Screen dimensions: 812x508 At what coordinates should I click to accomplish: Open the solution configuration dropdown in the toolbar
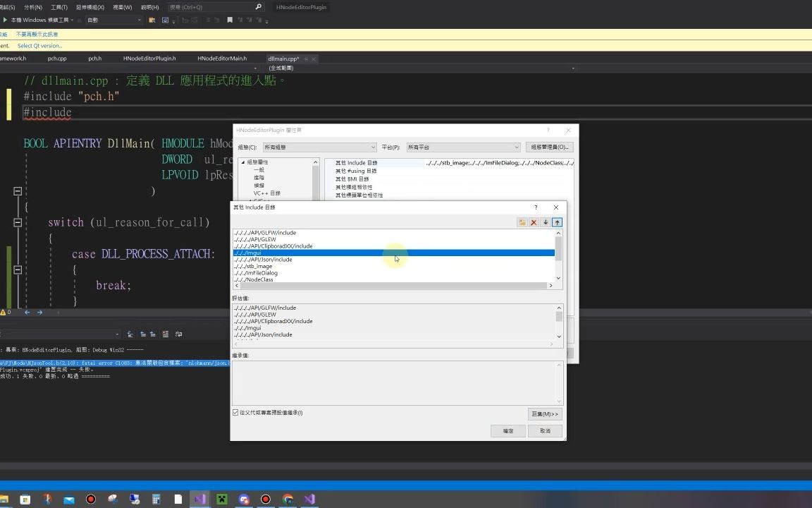point(114,20)
